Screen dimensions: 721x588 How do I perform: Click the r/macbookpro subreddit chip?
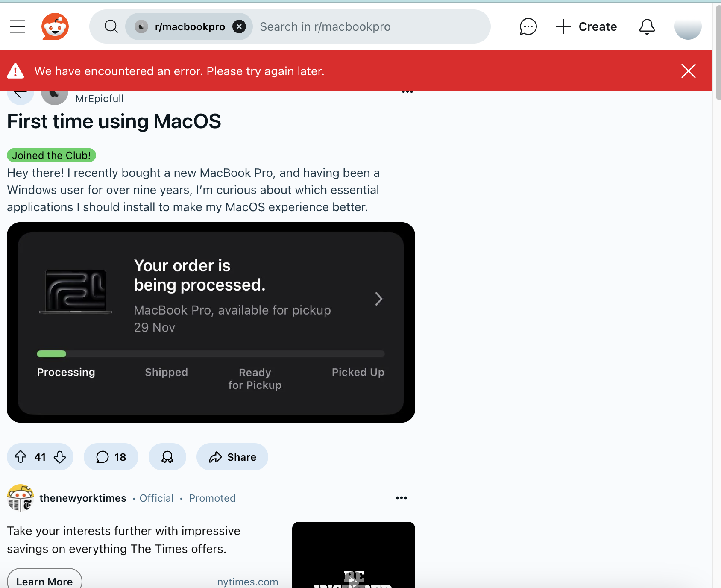[x=189, y=26]
